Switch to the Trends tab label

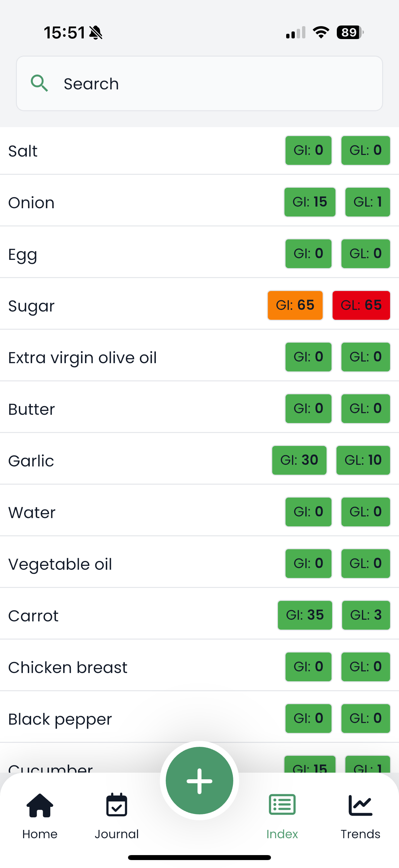[x=360, y=834]
